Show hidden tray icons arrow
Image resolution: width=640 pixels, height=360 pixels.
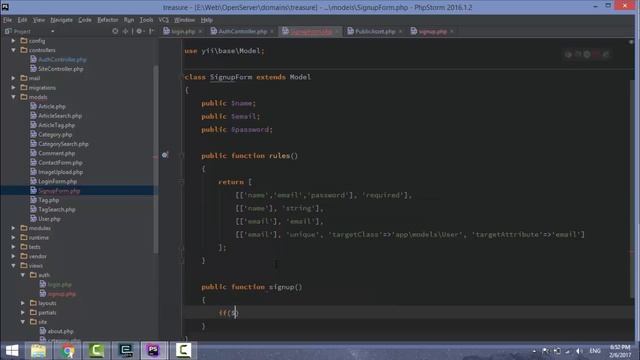point(534,351)
